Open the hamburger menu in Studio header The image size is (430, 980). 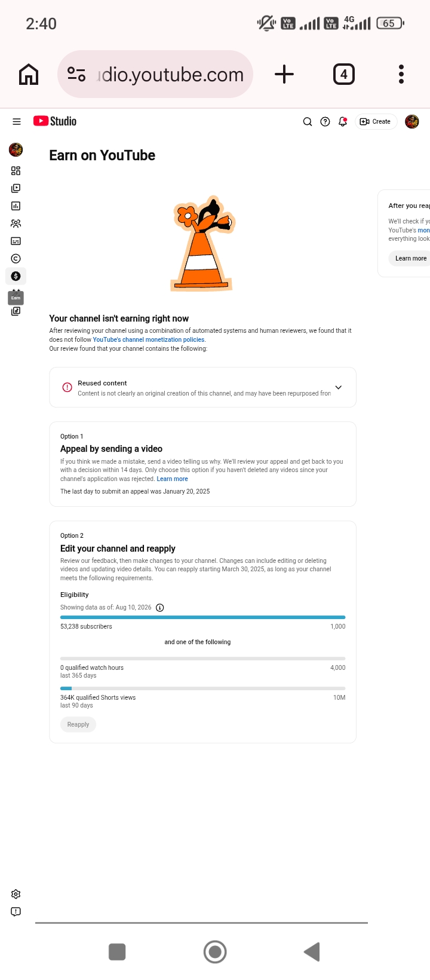tap(17, 121)
